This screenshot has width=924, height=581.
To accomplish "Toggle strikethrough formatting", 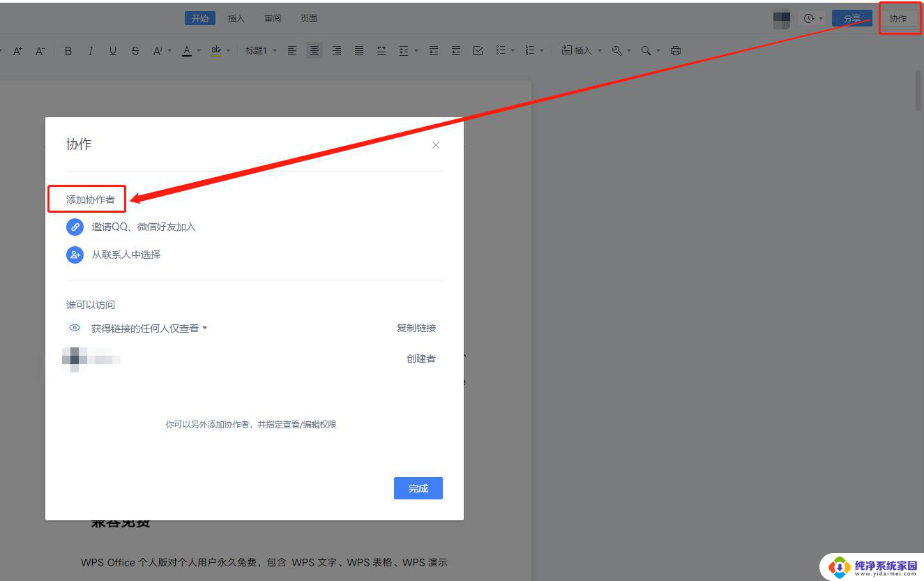I will [135, 51].
